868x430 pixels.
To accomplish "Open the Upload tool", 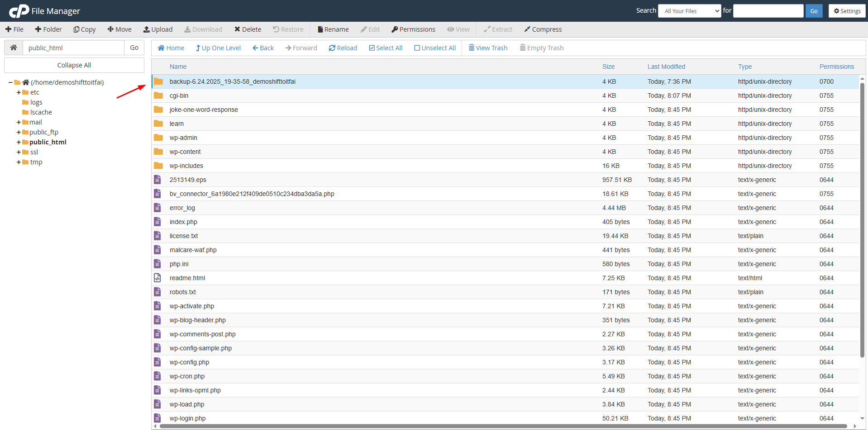I will click(158, 29).
